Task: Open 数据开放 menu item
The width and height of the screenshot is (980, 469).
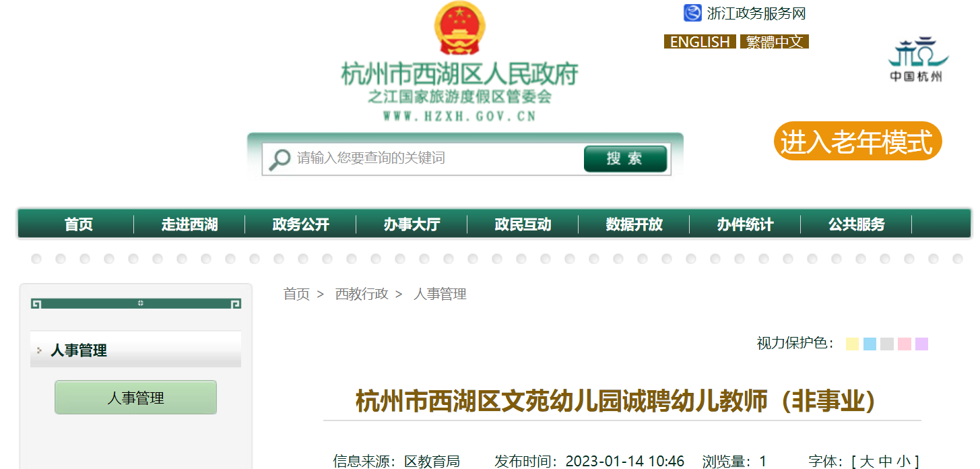Action: (634, 224)
